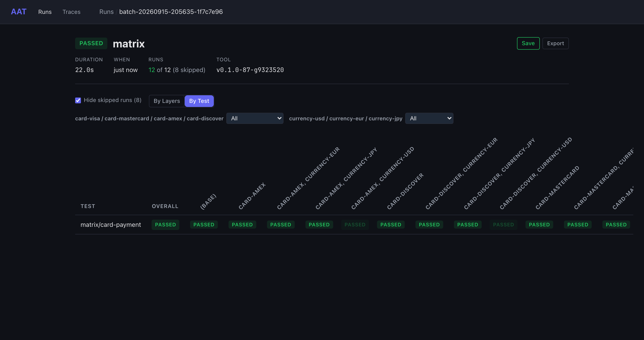The image size is (644, 340).
Task: Click PASSED badge under CARD-DISCOVER, CURRENCY-EUR
Action: click(x=429, y=225)
